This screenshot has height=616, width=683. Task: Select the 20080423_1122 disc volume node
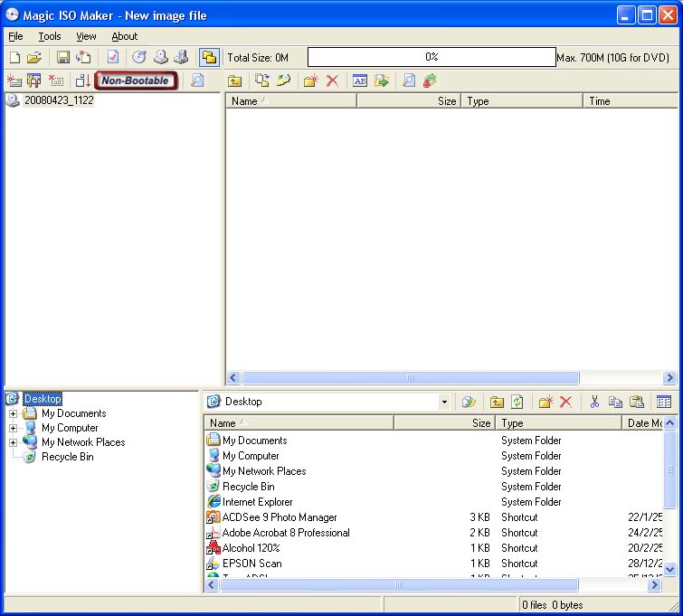pyautogui.click(x=59, y=100)
